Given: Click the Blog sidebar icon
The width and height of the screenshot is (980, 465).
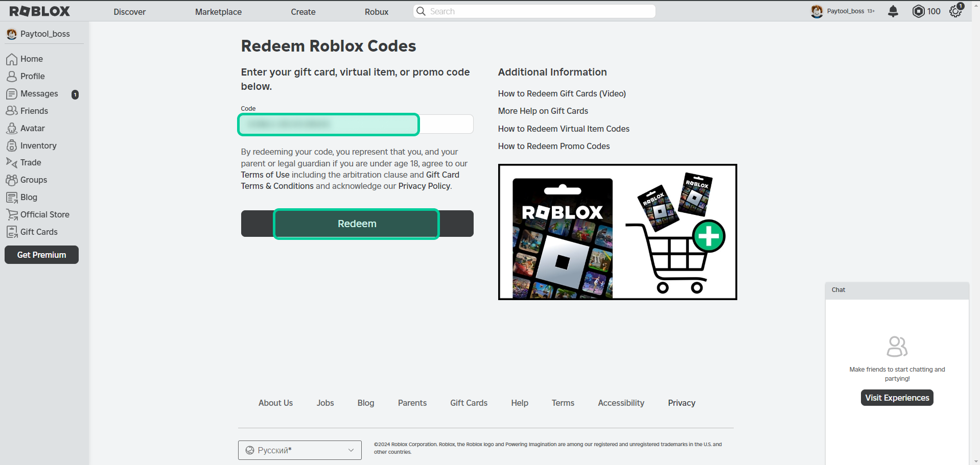Looking at the screenshot, I should pos(12,197).
